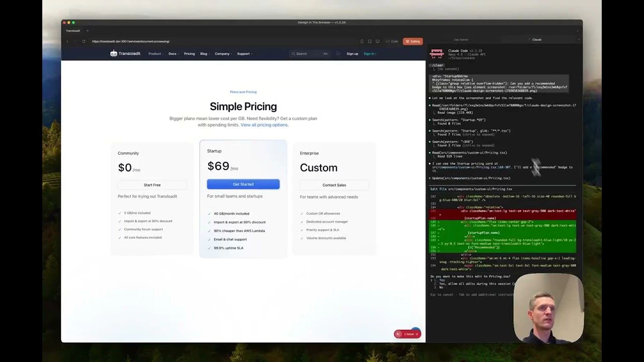Switch to the Dev Server tab

point(461,39)
